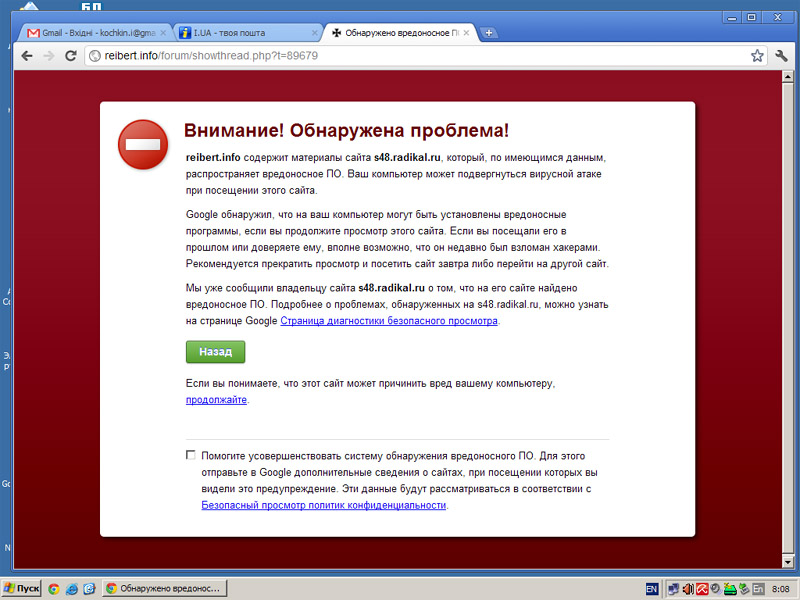The height and width of the screenshot is (600, 800).
Task: Close the malware warning tab with its X
Action: (466, 33)
